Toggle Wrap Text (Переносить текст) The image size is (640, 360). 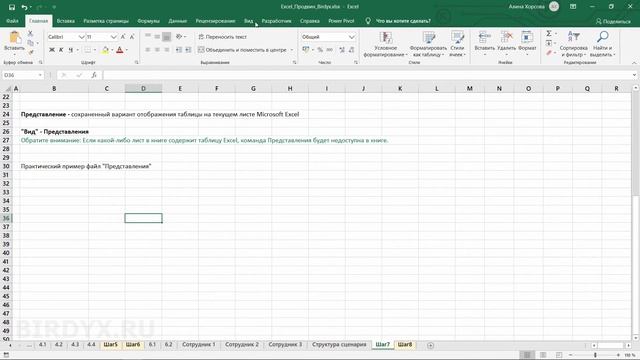click(222, 37)
